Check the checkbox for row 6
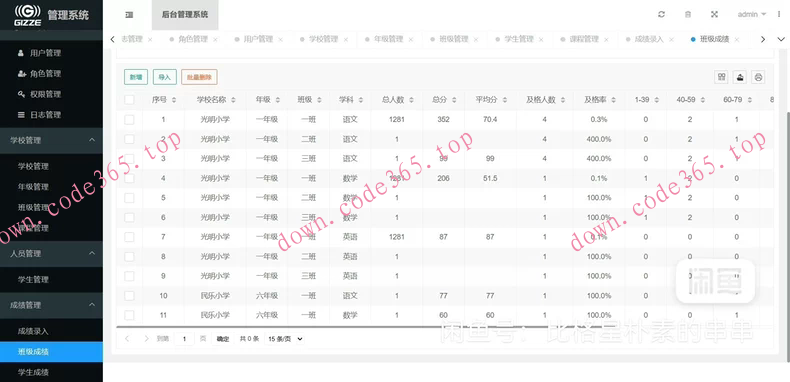 (x=129, y=217)
